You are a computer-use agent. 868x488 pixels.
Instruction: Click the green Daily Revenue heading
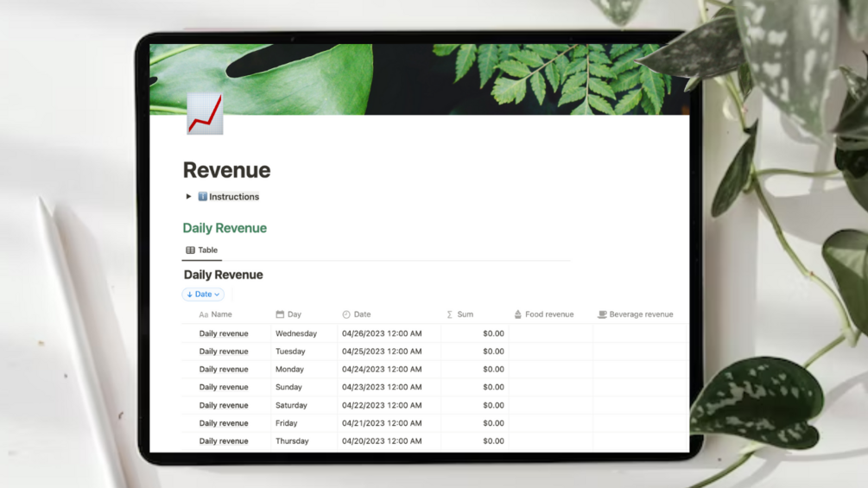click(x=225, y=228)
